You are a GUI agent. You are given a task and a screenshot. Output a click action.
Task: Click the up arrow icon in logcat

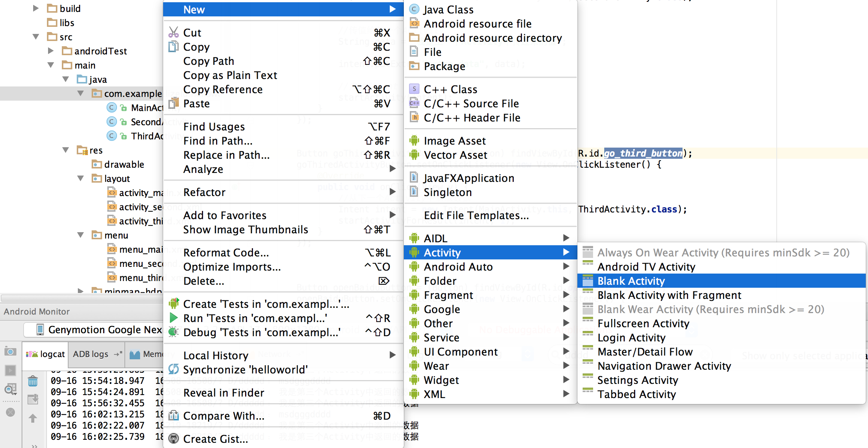click(33, 418)
